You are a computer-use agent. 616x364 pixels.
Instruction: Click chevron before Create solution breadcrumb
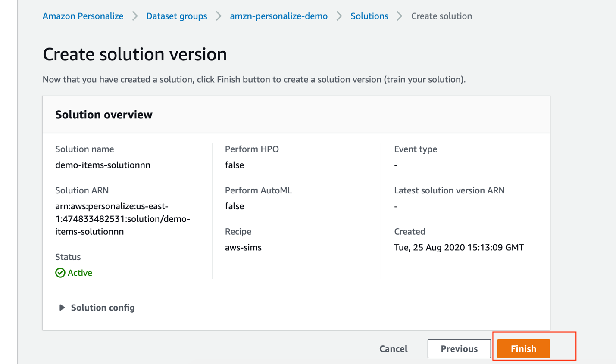pos(400,16)
